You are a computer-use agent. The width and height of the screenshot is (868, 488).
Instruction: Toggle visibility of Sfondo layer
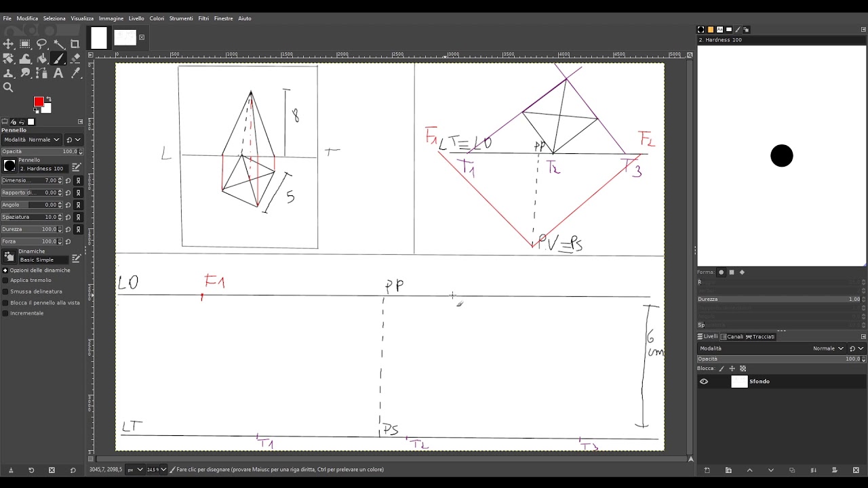coord(704,382)
